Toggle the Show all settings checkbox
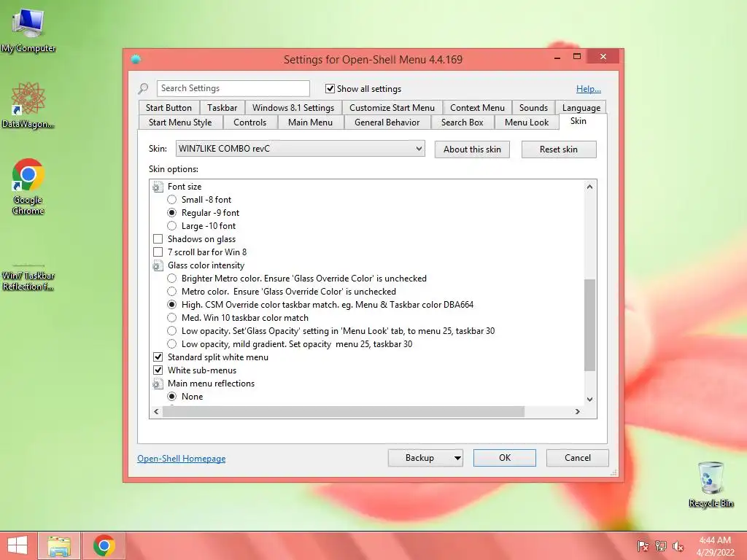 click(x=330, y=88)
